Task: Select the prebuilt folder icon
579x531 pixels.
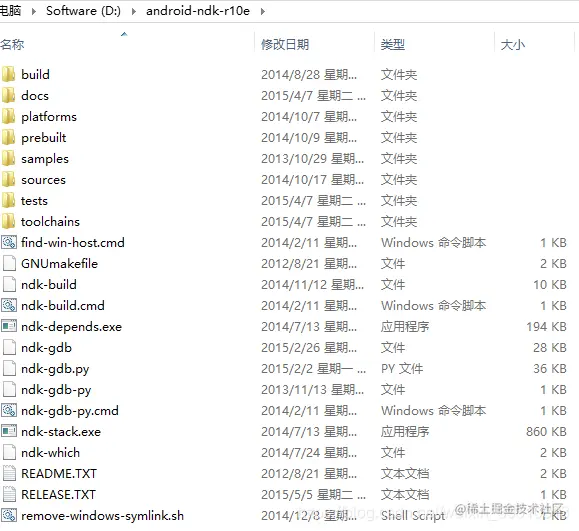Action: pyautogui.click(x=8, y=137)
